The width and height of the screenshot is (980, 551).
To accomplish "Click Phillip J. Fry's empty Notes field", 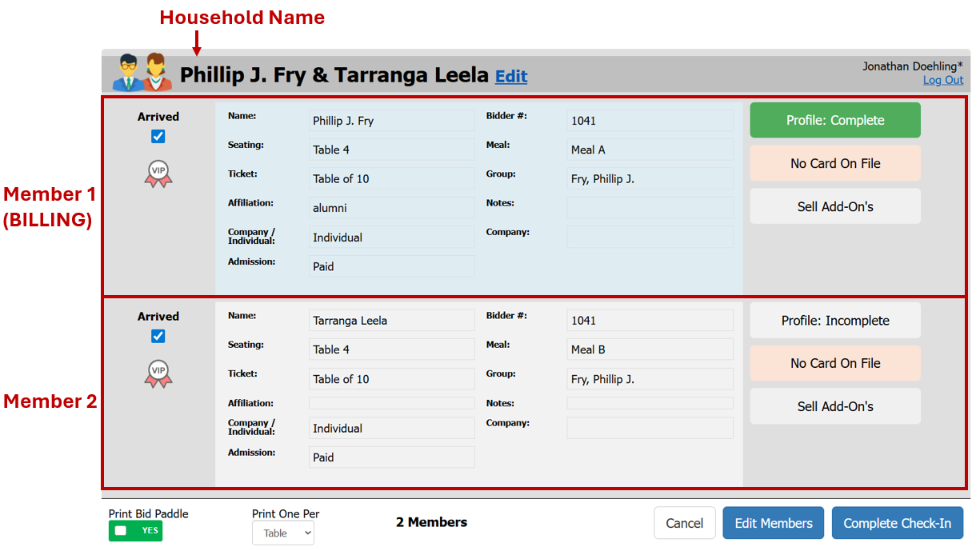I will [x=650, y=208].
